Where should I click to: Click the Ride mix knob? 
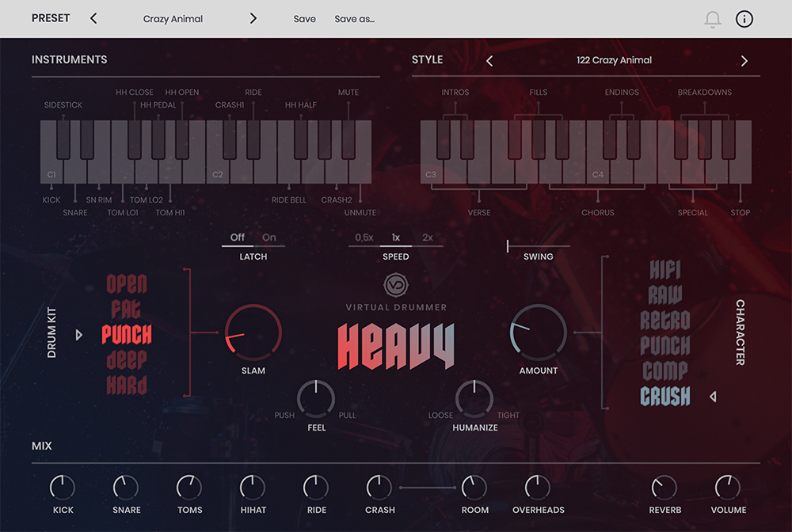(x=316, y=488)
